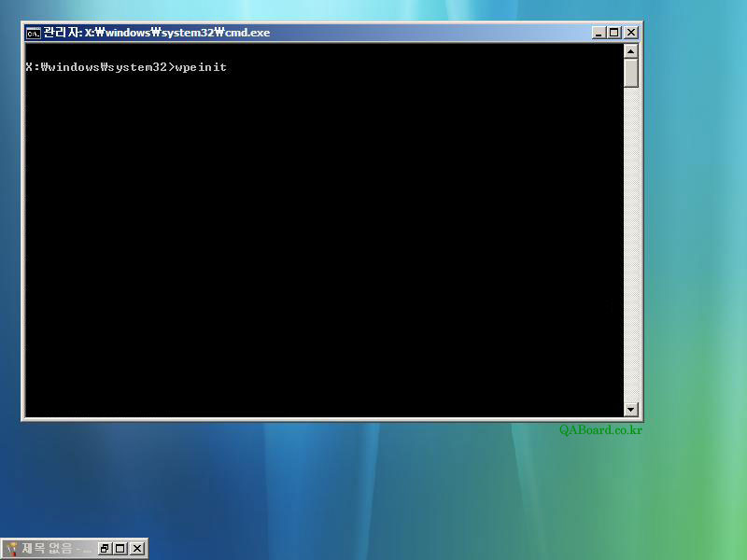Open the cmd.exe system menu icon
The height and width of the screenshot is (560, 747).
(x=34, y=33)
